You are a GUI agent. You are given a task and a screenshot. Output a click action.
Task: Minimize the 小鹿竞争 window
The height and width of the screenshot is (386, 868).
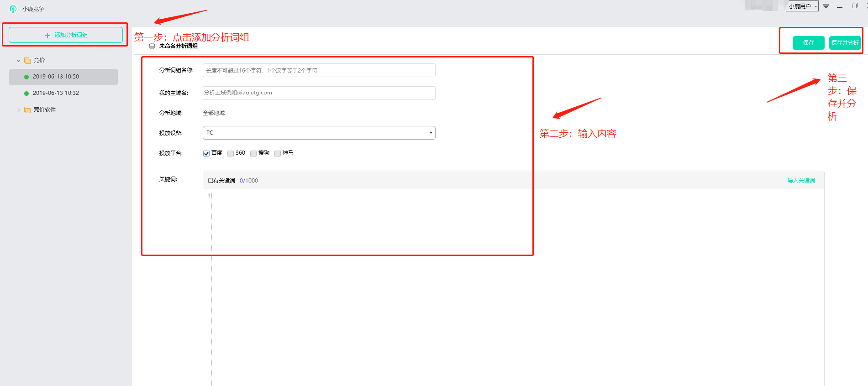(x=840, y=7)
